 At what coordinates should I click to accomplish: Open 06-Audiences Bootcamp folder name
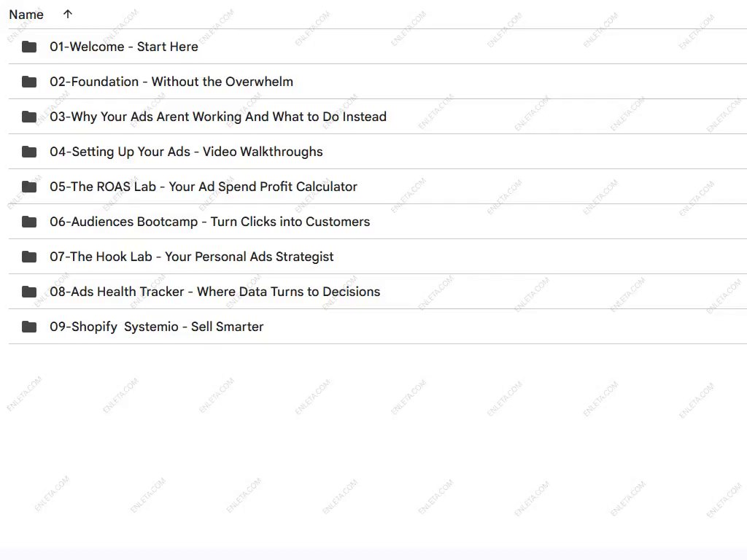pos(209,222)
